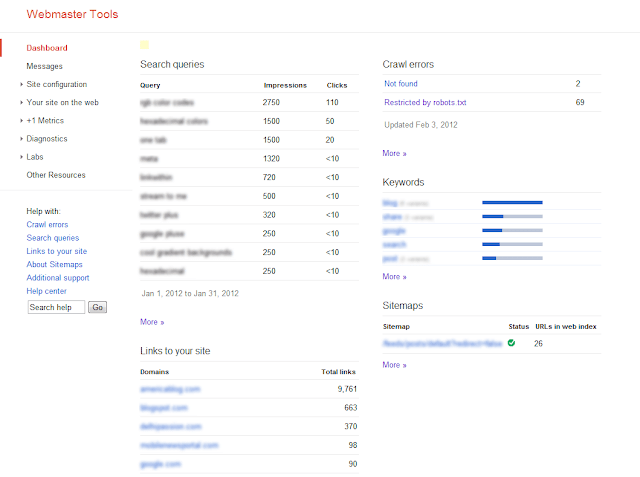640x477 pixels.
Task: Click the 1320 impressions value
Action: pyautogui.click(x=271, y=159)
